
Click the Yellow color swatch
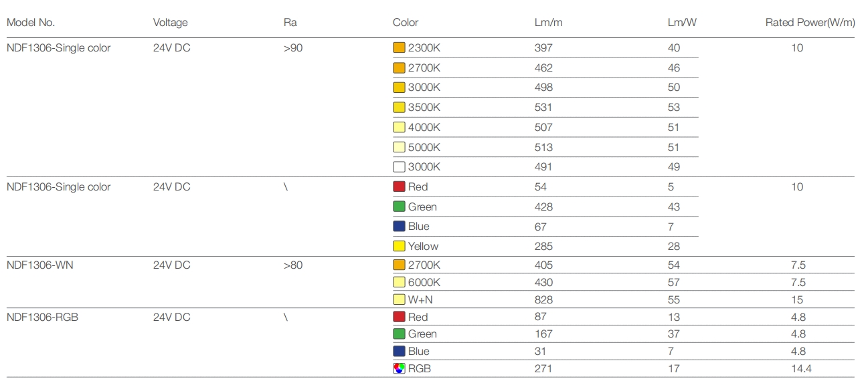tap(399, 247)
